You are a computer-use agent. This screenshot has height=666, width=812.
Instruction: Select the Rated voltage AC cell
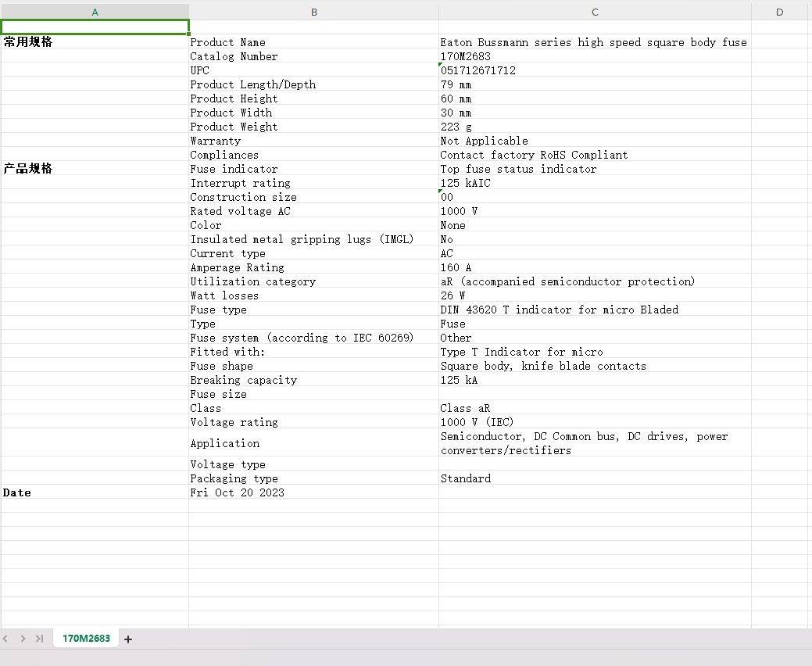click(314, 210)
